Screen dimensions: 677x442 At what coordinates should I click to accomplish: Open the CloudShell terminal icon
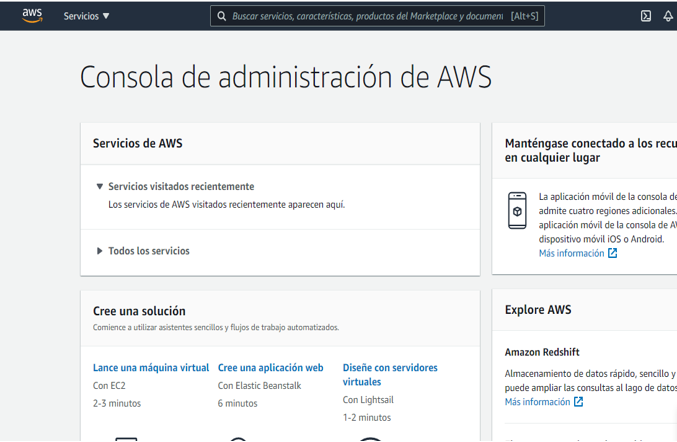click(x=645, y=16)
